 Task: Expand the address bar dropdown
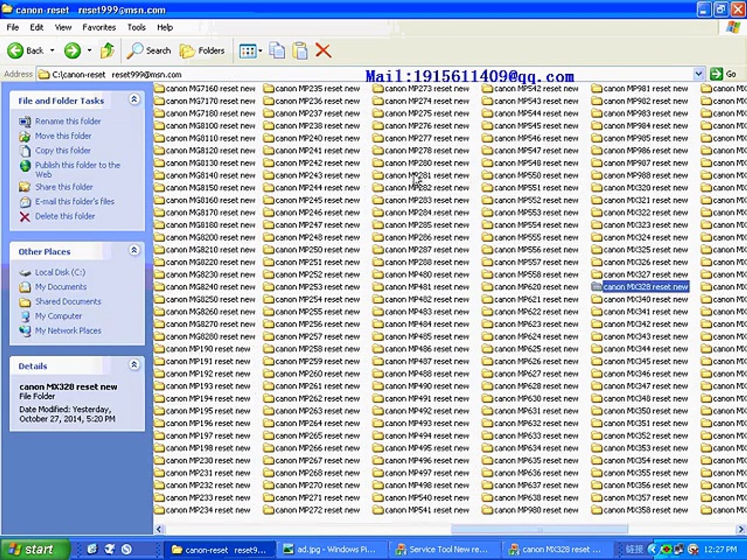pyautogui.click(x=698, y=74)
